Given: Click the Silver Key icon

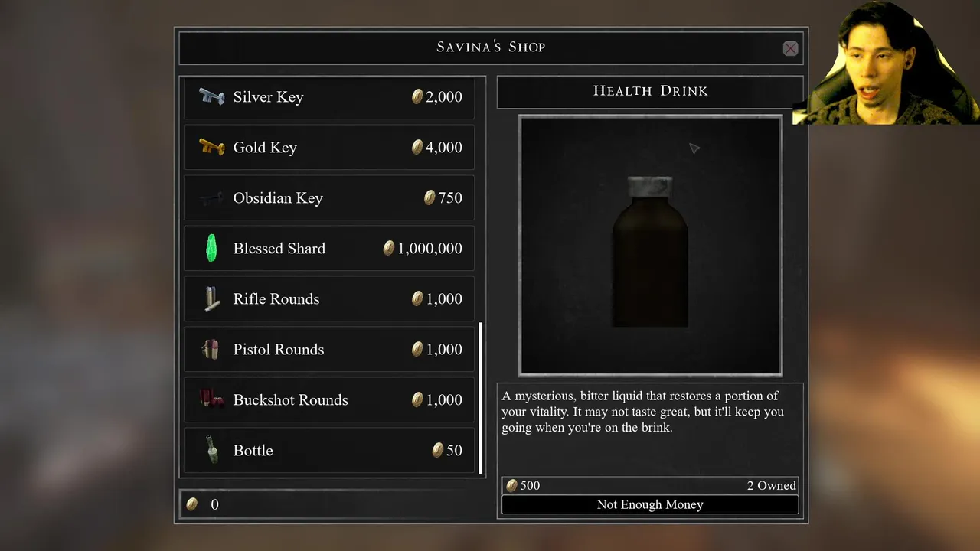Looking at the screenshot, I should (x=211, y=96).
